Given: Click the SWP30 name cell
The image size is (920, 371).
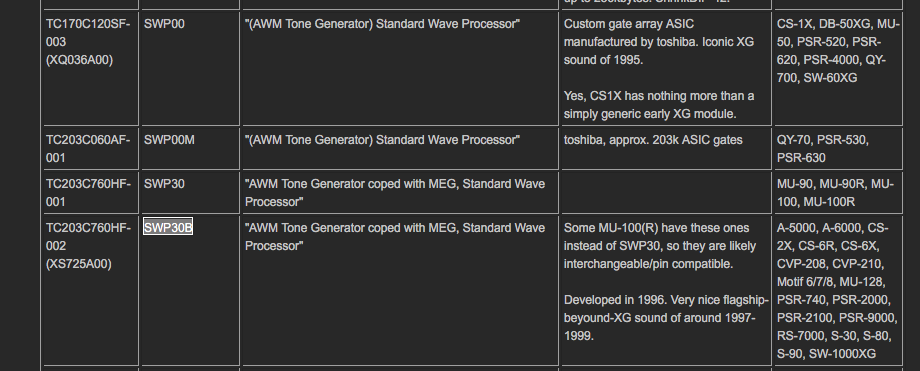Looking at the screenshot, I should (x=190, y=193).
